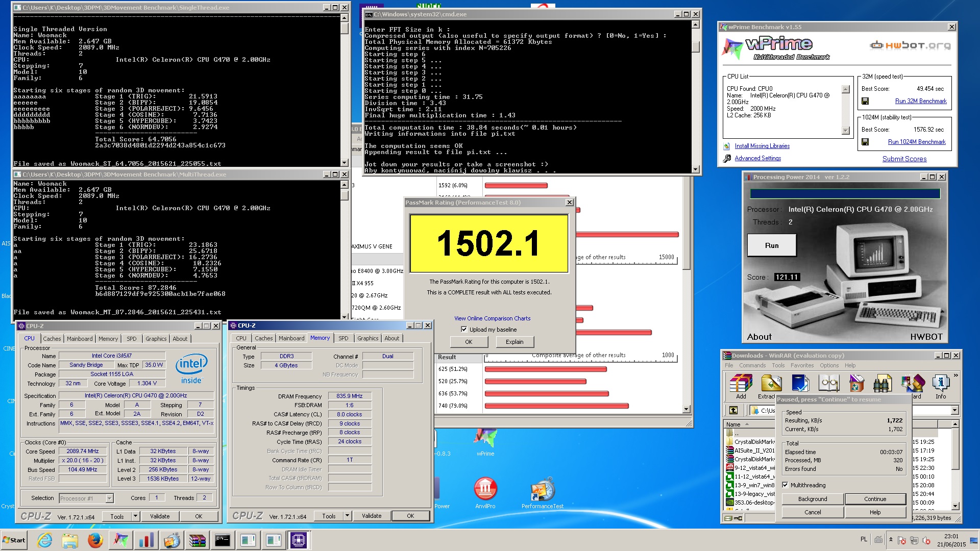
Task: Click View Online Comparison Charts link
Action: click(492, 318)
